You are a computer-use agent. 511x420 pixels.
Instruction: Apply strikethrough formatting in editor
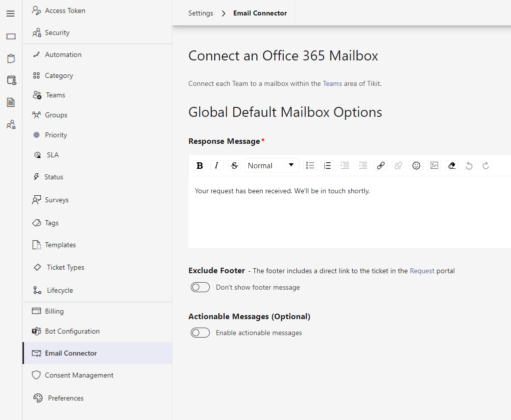pyautogui.click(x=234, y=165)
